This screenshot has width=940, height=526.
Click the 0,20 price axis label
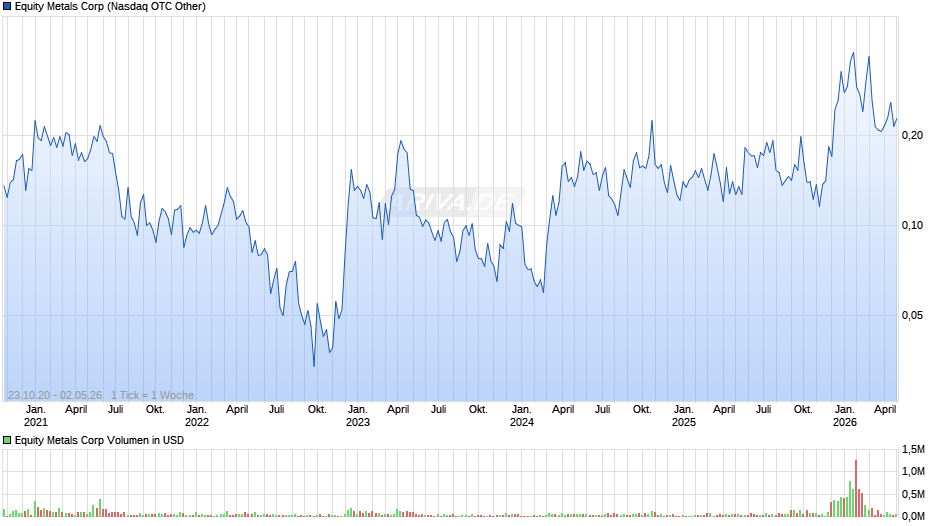[x=912, y=136]
